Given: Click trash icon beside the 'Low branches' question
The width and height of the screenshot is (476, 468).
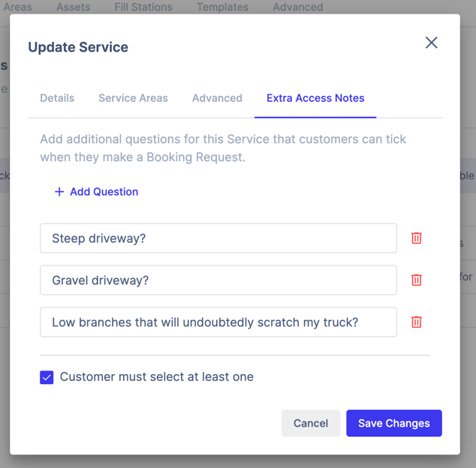Looking at the screenshot, I should point(416,322).
